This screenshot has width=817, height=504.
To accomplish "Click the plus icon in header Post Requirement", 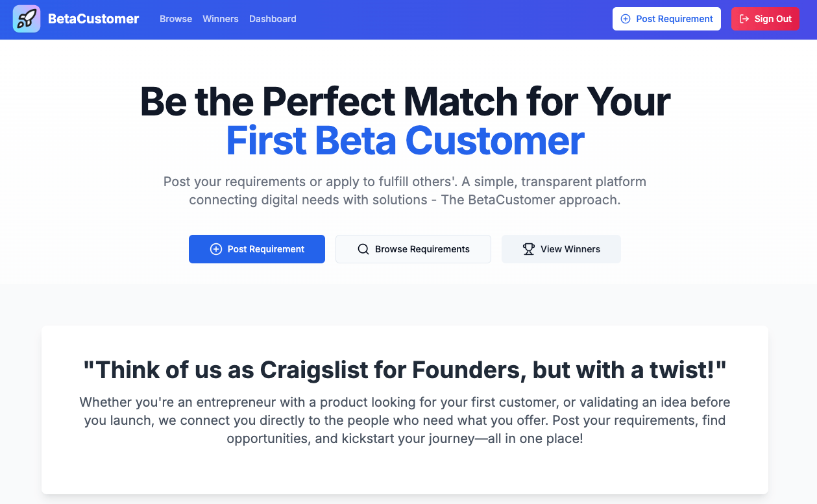I will click(626, 19).
